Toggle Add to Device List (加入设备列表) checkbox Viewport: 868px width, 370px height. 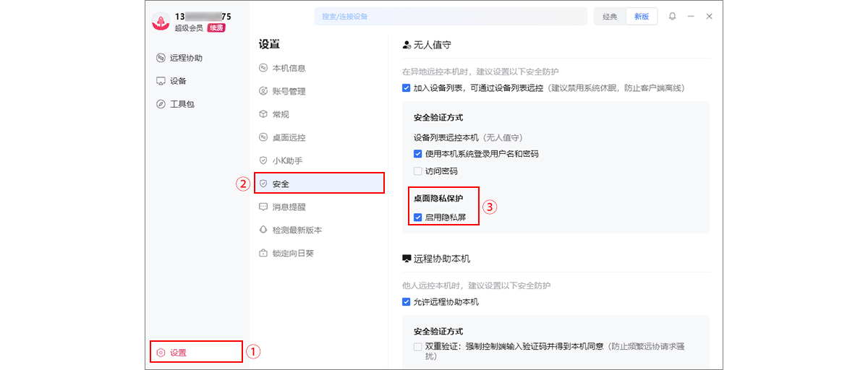pos(407,88)
